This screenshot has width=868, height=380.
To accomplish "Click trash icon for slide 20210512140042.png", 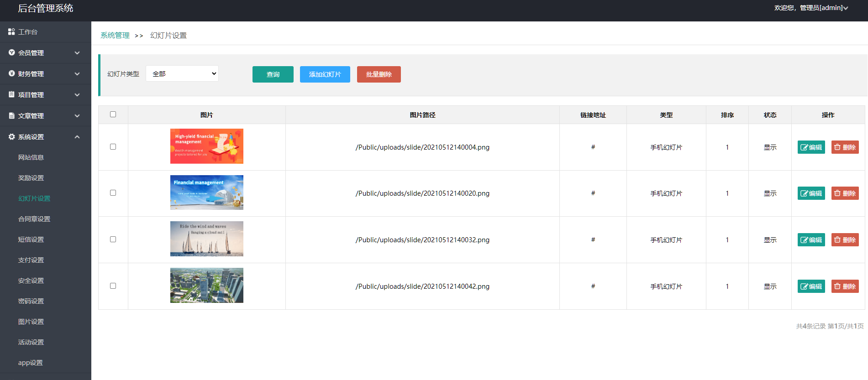I will pyautogui.click(x=837, y=286).
